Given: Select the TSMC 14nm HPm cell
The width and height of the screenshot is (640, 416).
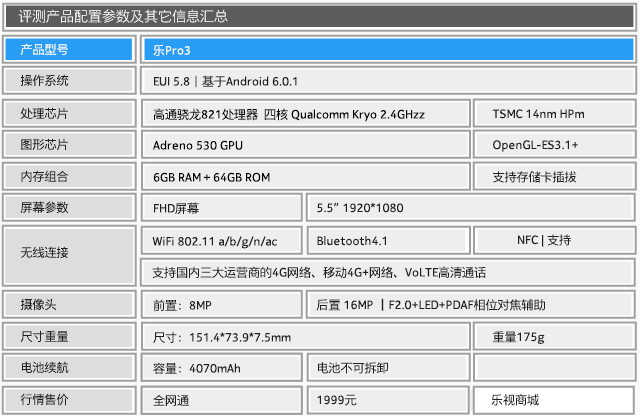Looking at the screenshot, I should [x=555, y=113].
